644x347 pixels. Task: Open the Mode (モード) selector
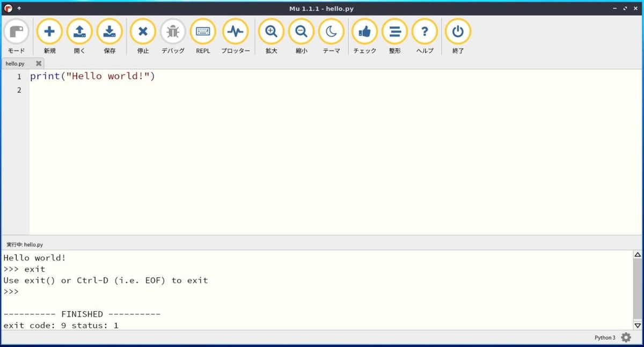click(x=16, y=36)
